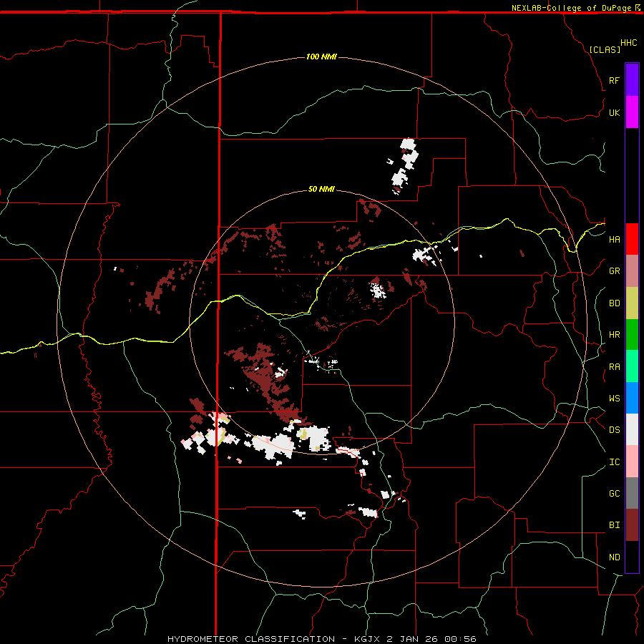This screenshot has width=644, height=644.
Task: Select the BI dark-red legend swatch
Action: click(632, 525)
